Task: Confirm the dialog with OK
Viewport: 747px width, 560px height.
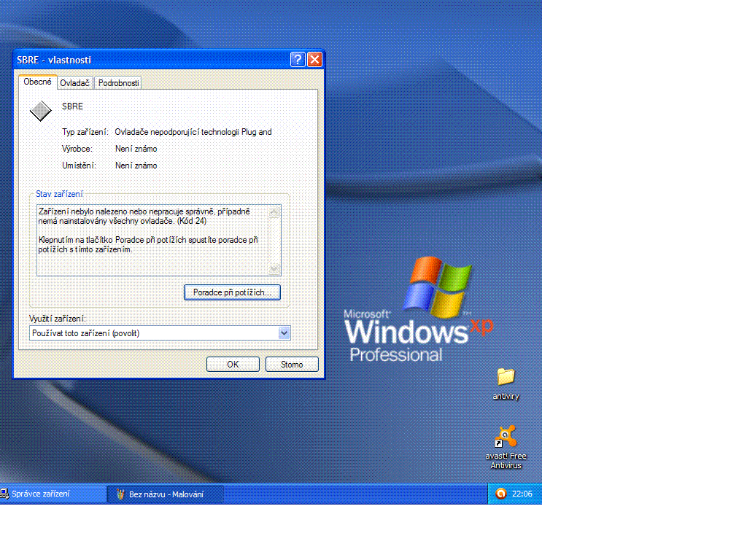Action: 233,365
